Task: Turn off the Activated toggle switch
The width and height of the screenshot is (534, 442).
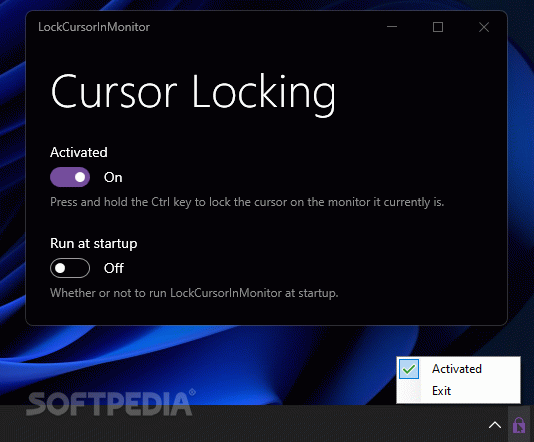Action: [70, 177]
